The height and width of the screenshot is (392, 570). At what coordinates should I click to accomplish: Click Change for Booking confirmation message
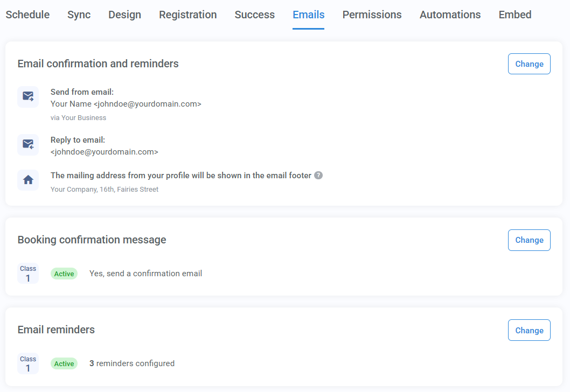[529, 240]
